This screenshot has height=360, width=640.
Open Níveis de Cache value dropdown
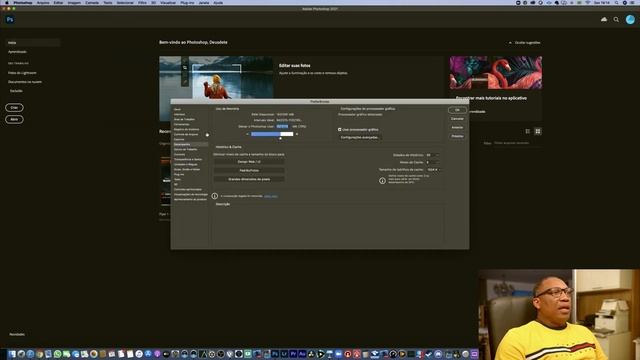pyautogui.click(x=432, y=162)
